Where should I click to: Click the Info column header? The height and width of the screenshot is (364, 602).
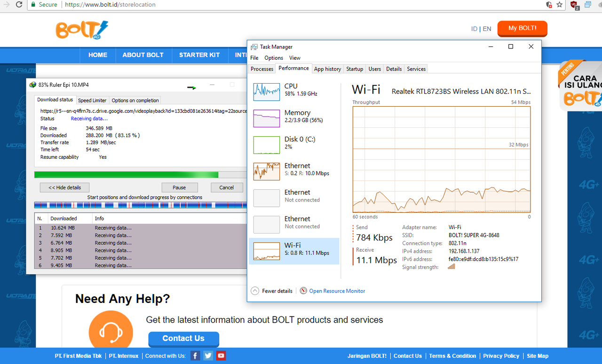(x=169, y=218)
